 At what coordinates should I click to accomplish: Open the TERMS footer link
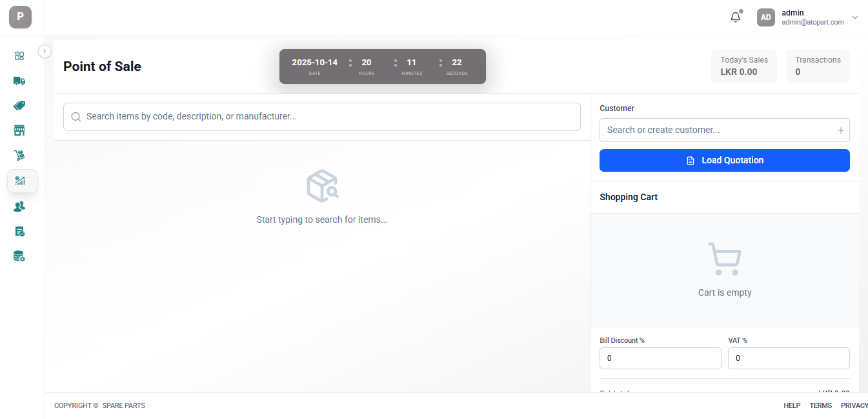pyautogui.click(x=820, y=406)
